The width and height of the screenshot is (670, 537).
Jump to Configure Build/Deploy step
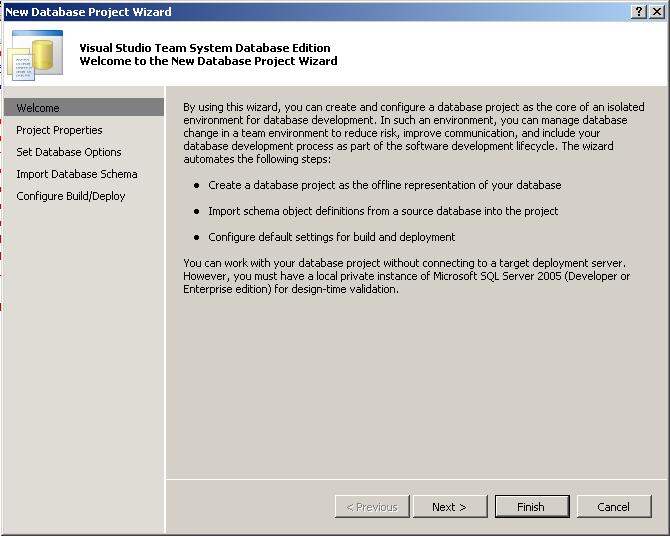71,196
